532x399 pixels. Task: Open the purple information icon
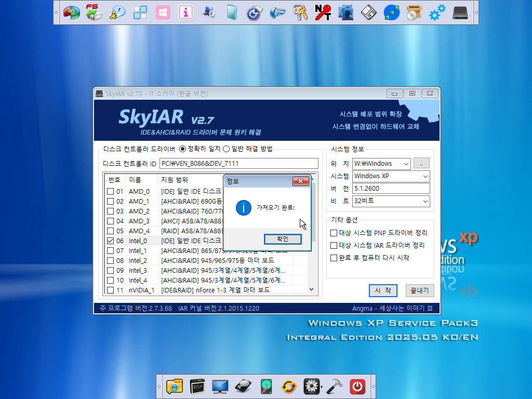tap(185, 12)
